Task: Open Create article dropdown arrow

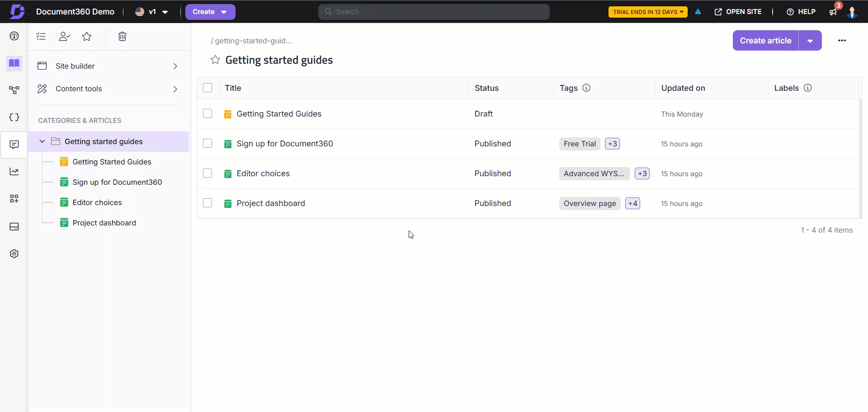Action: pyautogui.click(x=810, y=41)
